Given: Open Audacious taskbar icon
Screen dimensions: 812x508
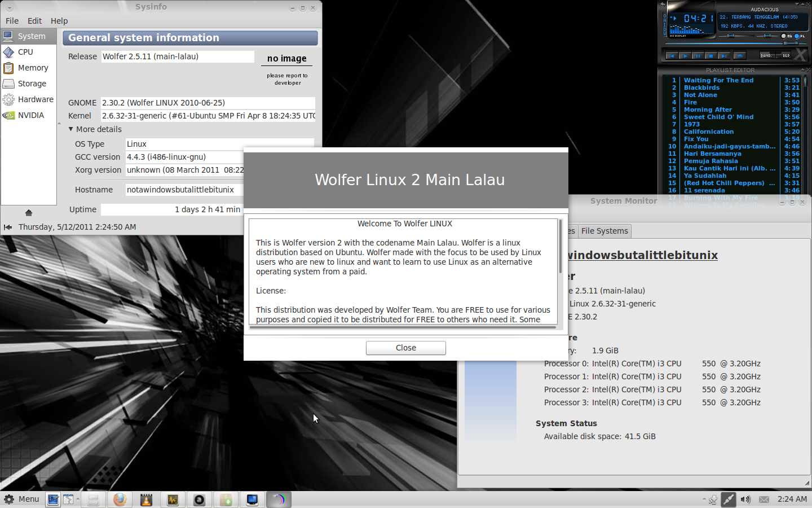Looking at the screenshot, I should tap(199, 500).
